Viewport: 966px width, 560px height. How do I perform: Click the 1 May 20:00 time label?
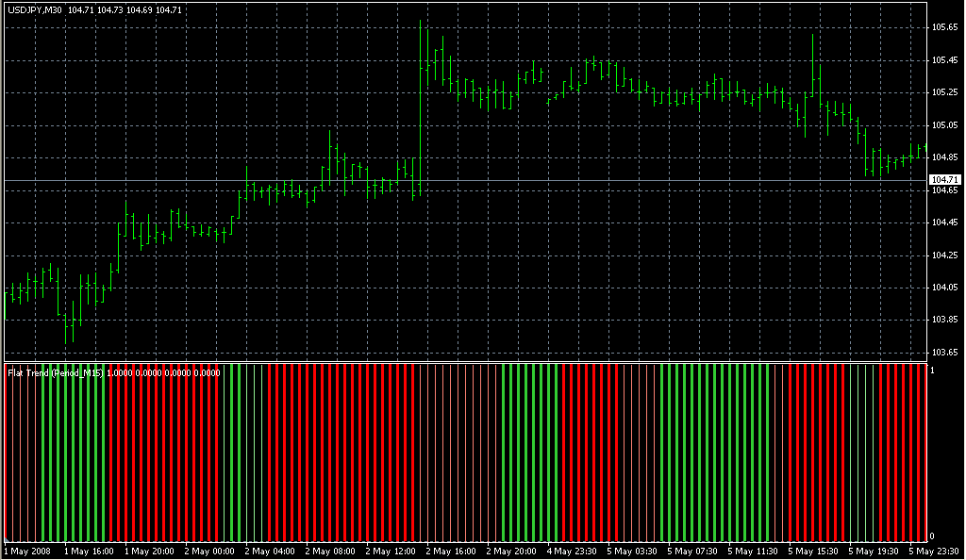point(150,552)
